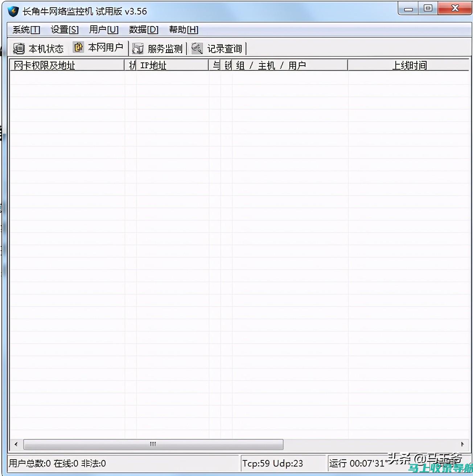This screenshot has height=476, width=473.
Task: Open the 数据[D] menu
Action: click(144, 30)
